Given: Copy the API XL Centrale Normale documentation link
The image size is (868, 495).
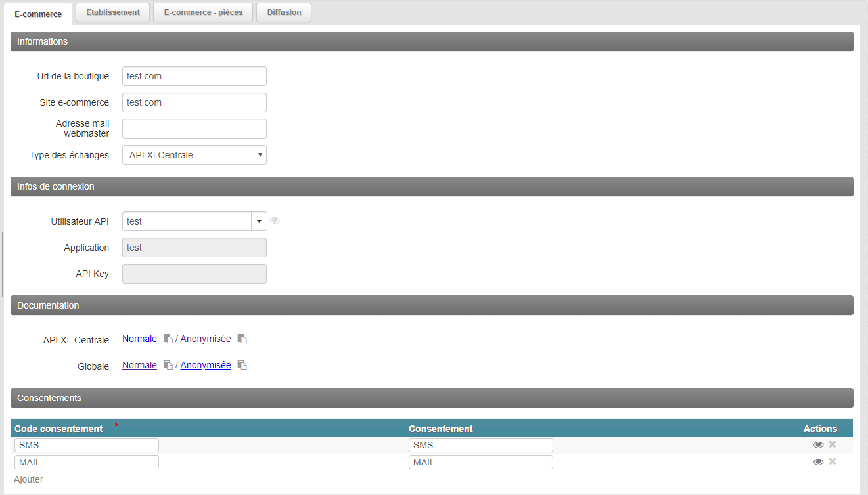Looking at the screenshot, I should (168, 339).
